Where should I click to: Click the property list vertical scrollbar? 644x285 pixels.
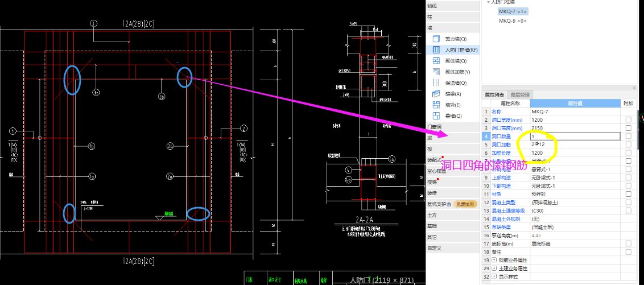(638, 129)
